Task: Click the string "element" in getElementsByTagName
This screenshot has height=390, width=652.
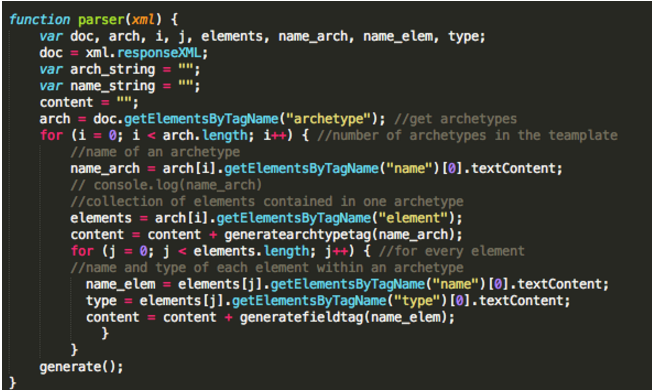Action: 412,218
